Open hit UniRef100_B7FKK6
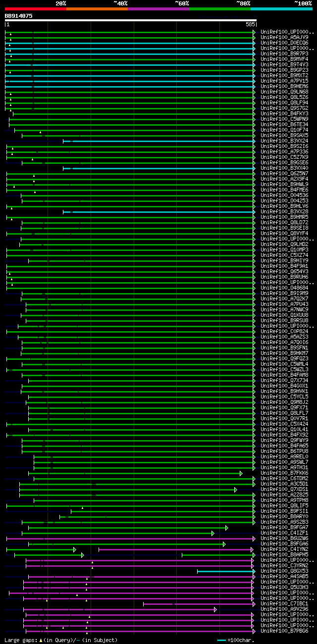317x644 pixels. 284,473
